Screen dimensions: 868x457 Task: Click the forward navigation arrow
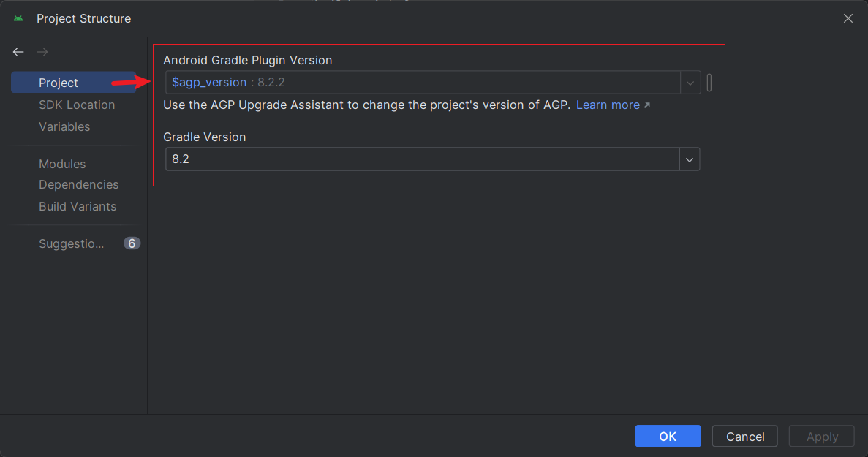[42, 52]
